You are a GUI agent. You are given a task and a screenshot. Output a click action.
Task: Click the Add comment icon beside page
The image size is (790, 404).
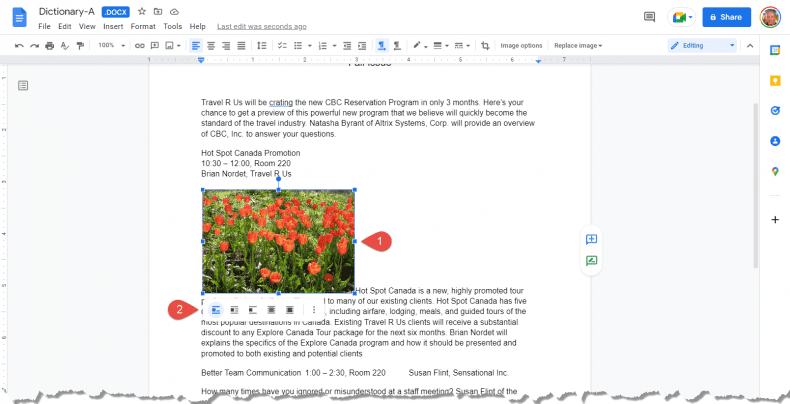(591, 239)
